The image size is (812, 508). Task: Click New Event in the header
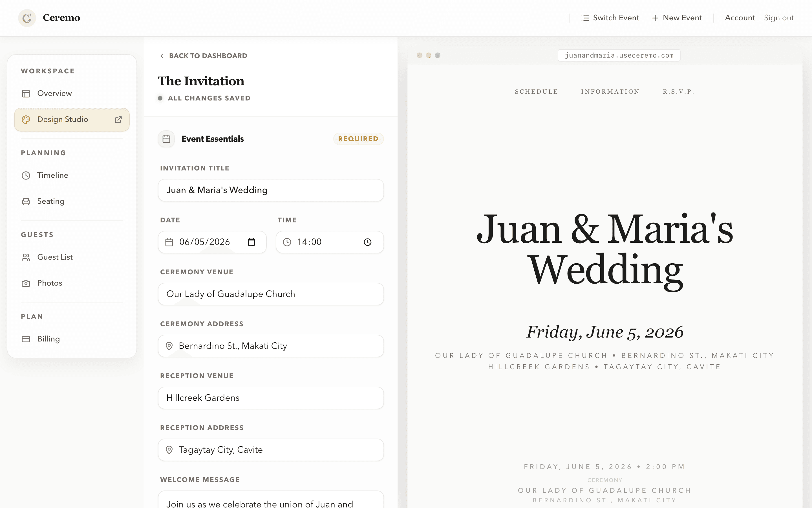click(677, 18)
